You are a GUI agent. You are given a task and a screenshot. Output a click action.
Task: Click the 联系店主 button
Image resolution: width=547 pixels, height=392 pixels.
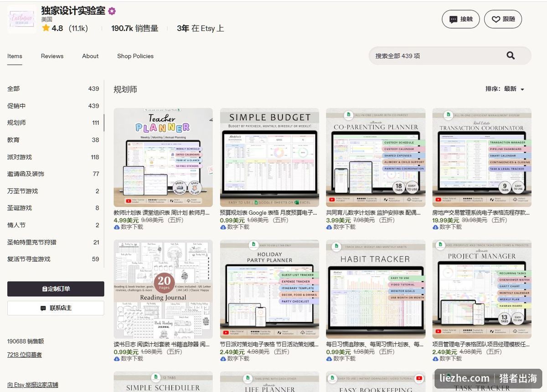click(x=56, y=308)
